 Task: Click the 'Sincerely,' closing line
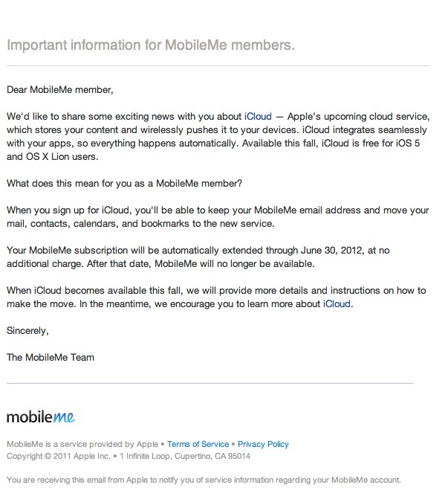(27, 331)
